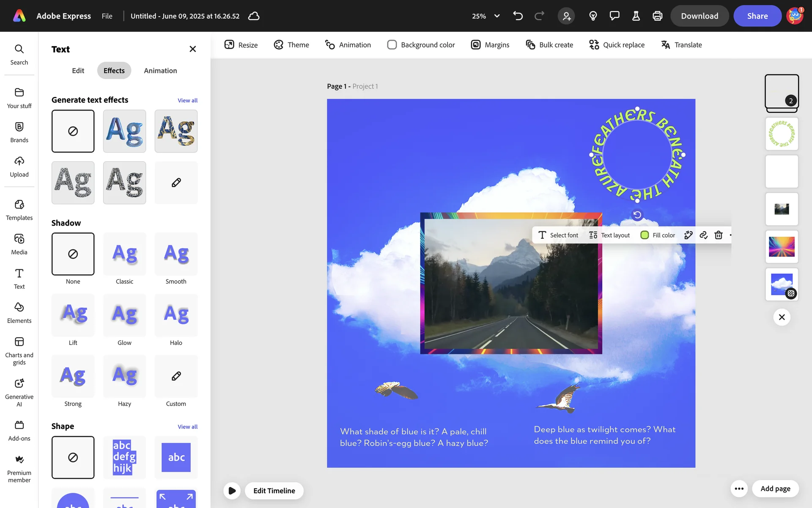Click the Download button

coord(699,16)
